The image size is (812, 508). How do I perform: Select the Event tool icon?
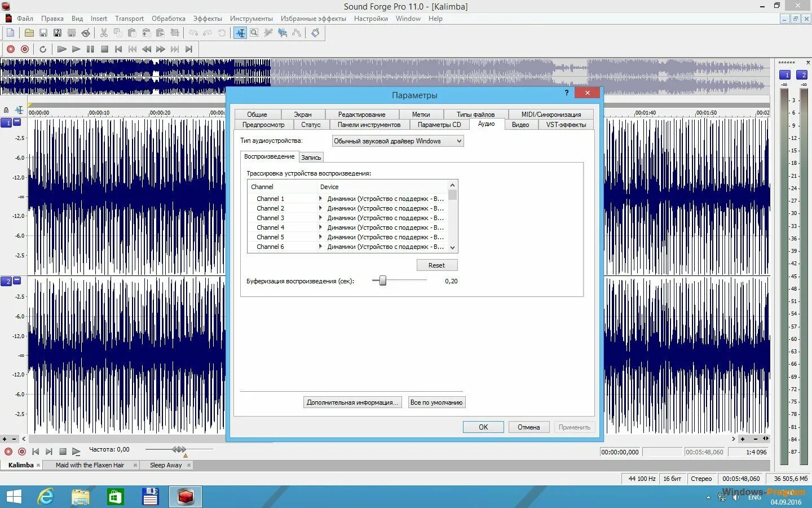[283, 33]
